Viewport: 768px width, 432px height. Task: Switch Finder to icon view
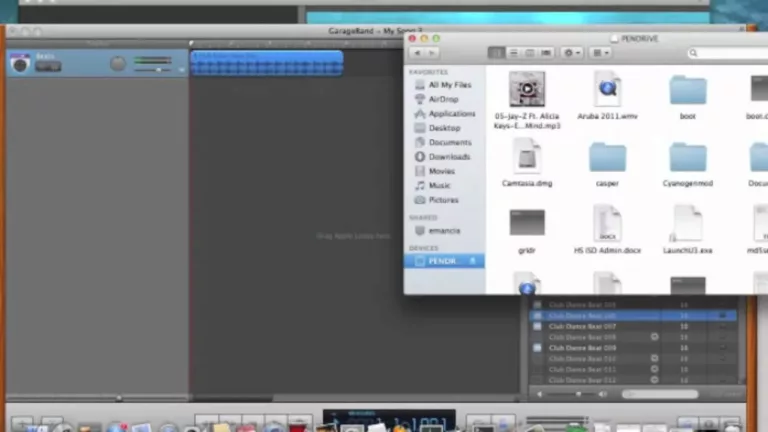(496, 53)
